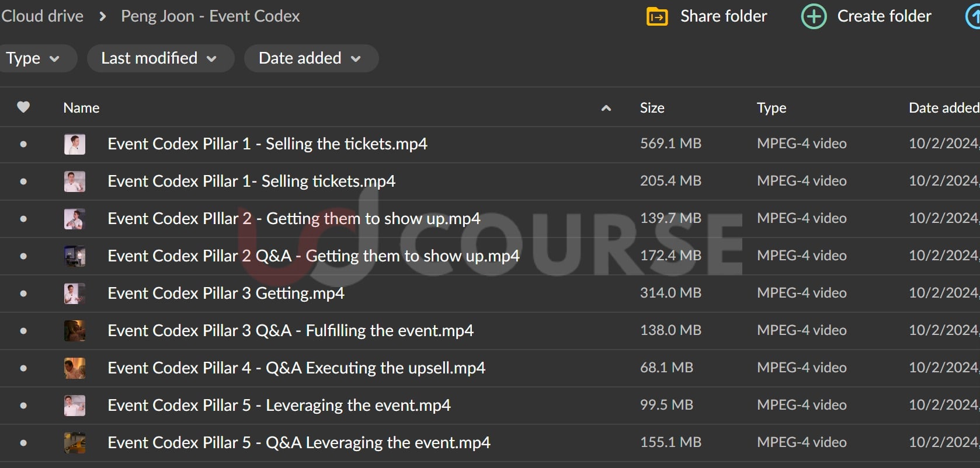Toggle favorite dot for Pillar 5 - Leveraging the event.mp4
The height and width of the screenshot is (468, 980).
23,406
